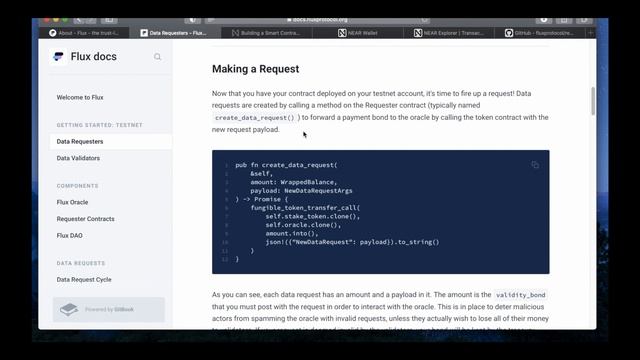Click code line 'amount: WrappedBalance,'
Image resolution: width=640 pixels, height=360 pixels.
[x=294, y=182]
